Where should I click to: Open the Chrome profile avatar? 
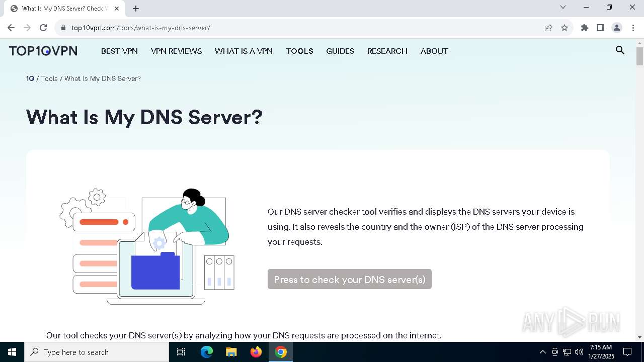pyautogui.click(x=617, y=28)
